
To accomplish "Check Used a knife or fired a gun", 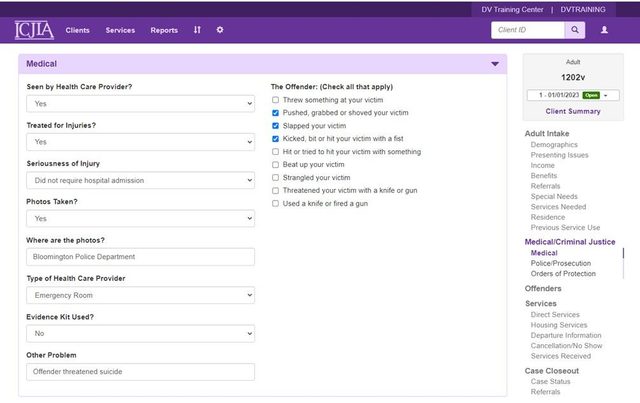I will (276, 203).
